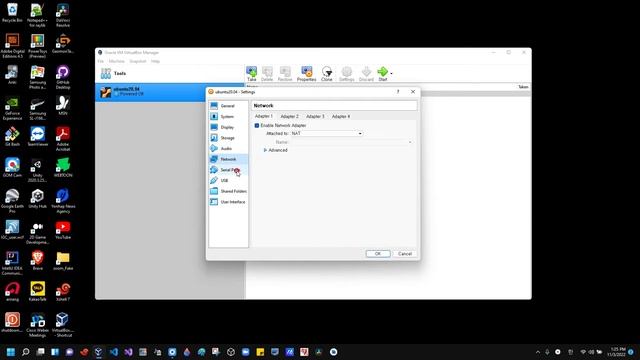This screenshot has height=360, width=640.
Task: Click the snapshot Properties toolbar icon
Action: coord(307,74)
